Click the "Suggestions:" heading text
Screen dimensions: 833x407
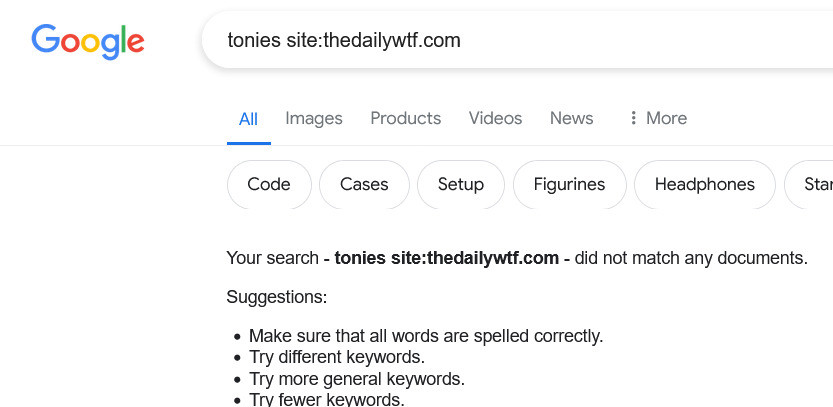click(277, 297)
